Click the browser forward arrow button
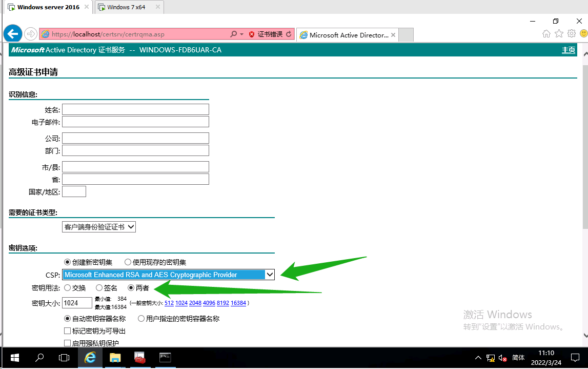 (31, 34)
